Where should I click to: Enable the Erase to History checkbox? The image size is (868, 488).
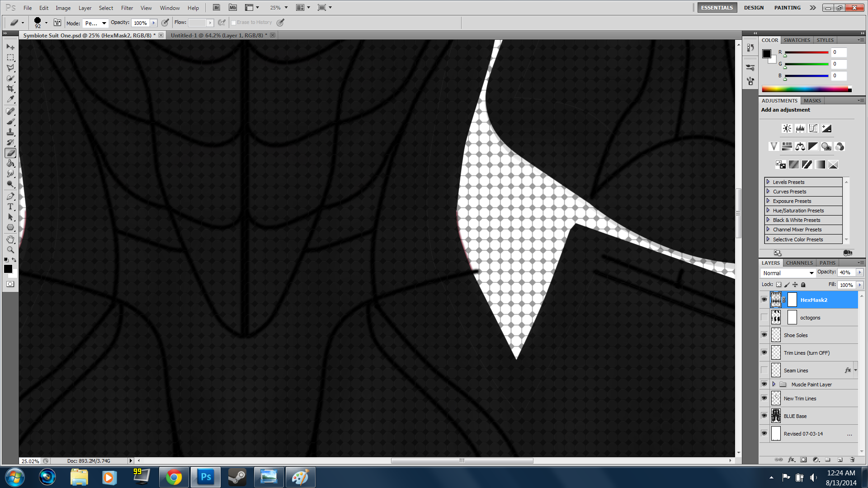pyautogui.click(x=234, y=23)
